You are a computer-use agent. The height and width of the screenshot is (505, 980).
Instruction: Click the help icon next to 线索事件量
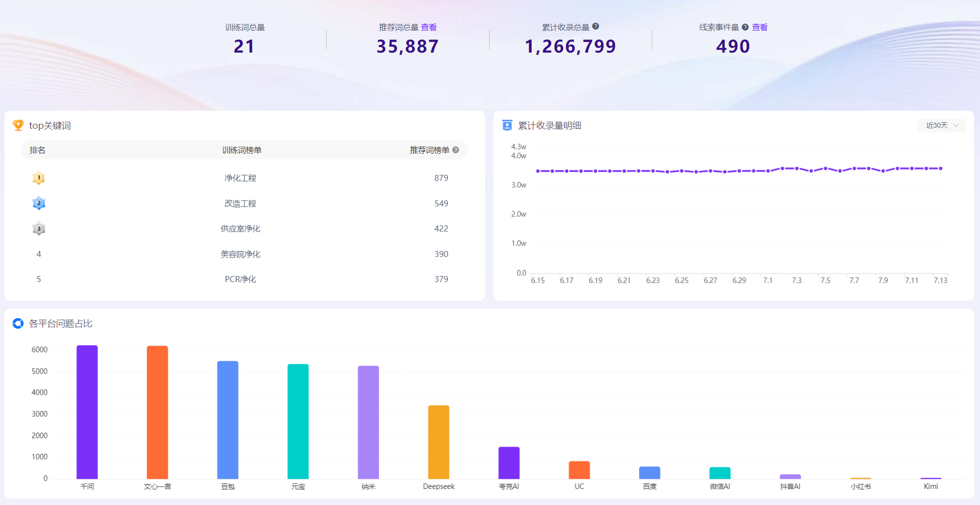coord(745,28)
